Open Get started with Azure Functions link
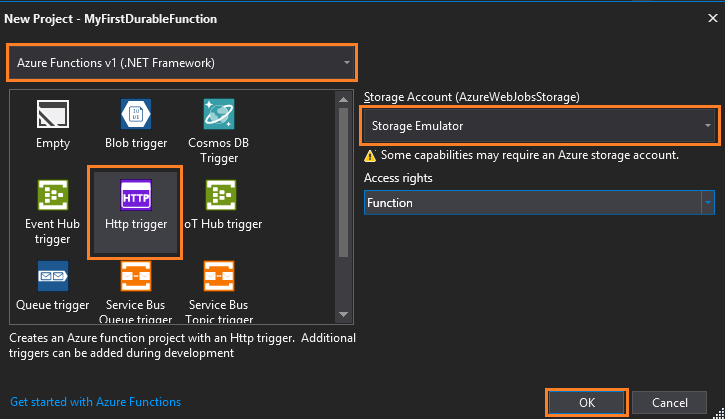Viewport: 725px width, 419px height. click(96, 402)
